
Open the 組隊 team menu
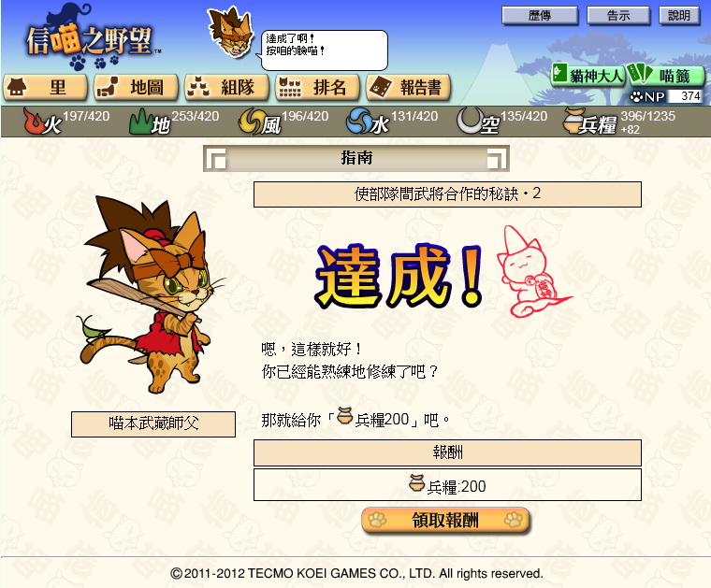(226, 87)
